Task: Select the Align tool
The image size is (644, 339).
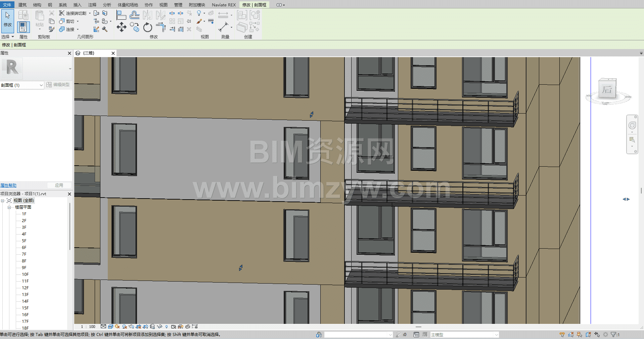Action: (x=121, y=15)
